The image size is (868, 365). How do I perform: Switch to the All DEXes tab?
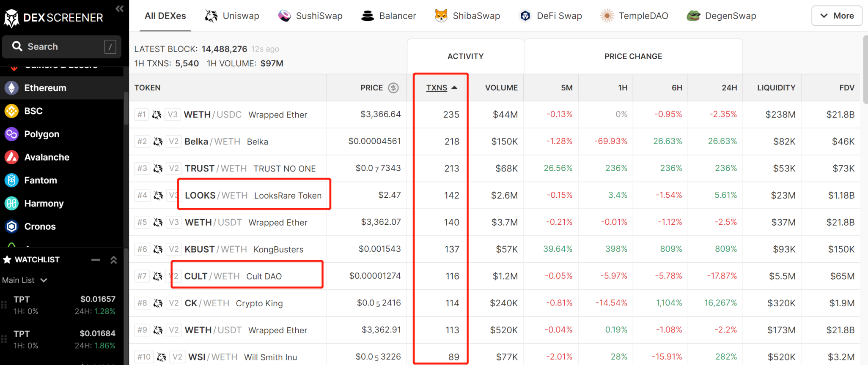pyautogui.click(x=165, y=16)
